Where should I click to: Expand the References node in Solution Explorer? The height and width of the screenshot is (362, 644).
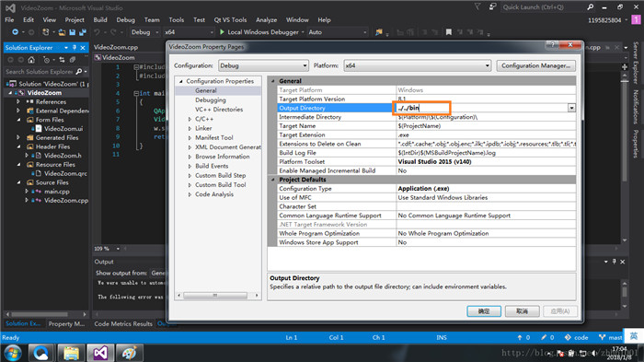tap(18, 101)
